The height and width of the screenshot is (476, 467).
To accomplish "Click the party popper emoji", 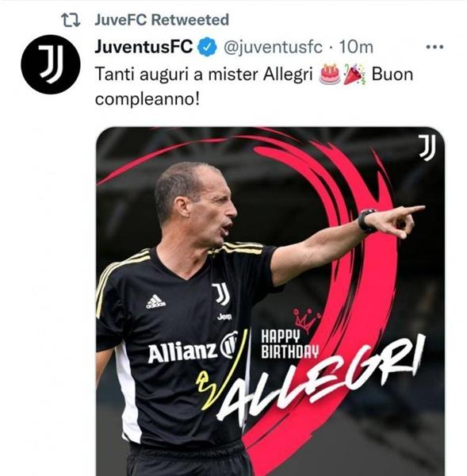I will 355,74.
